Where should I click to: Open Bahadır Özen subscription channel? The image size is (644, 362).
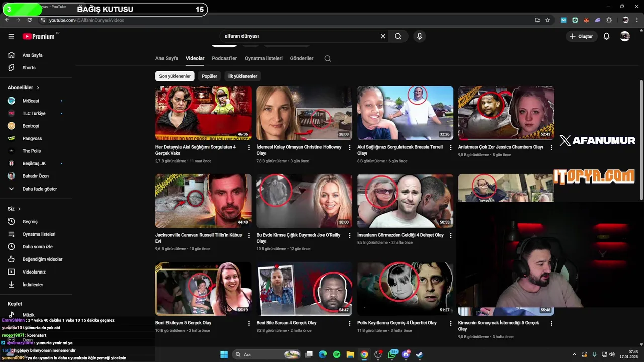tap(36, 176)
